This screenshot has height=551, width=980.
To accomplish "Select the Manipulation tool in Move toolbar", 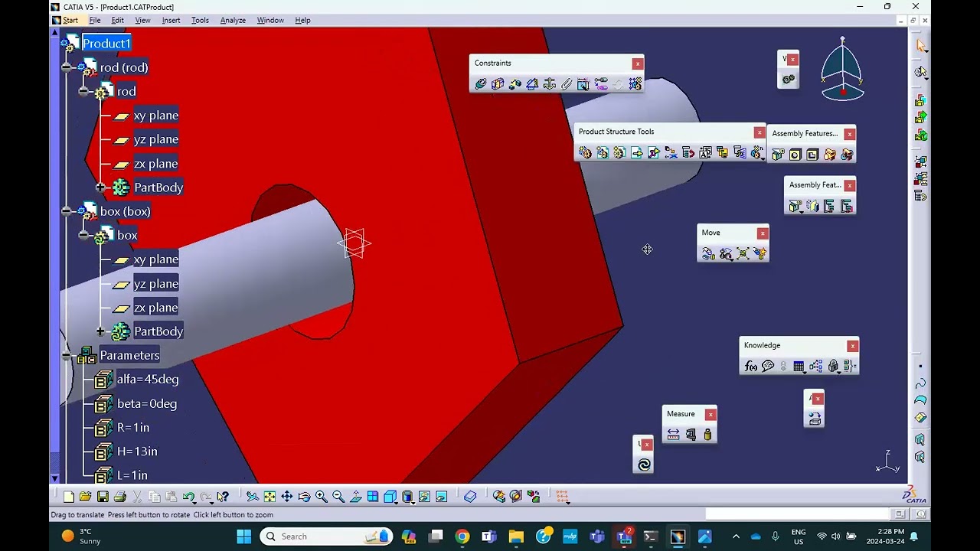I will pos(708,254).
